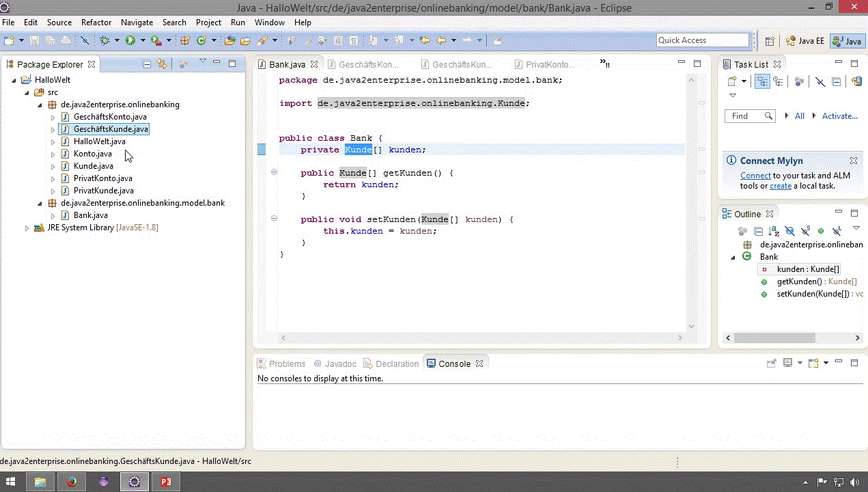
Task: Create a New Java Class icon
Action: tap(202, 40)
